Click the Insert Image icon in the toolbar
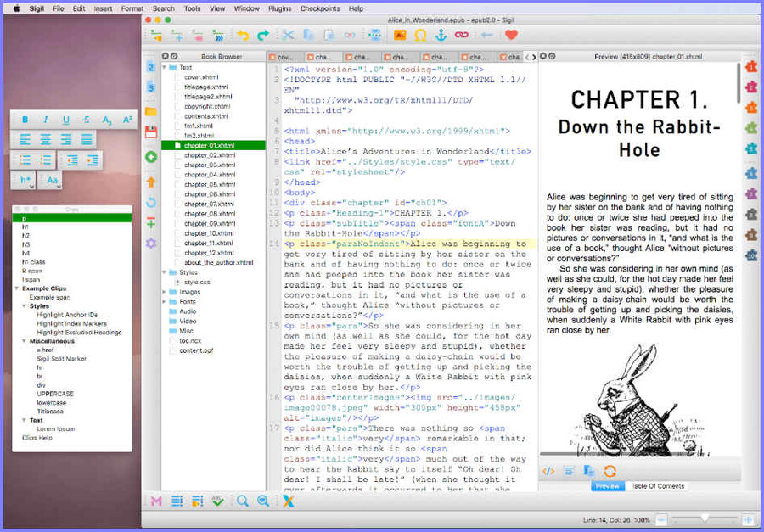This screenshot has height=532, width=764. 399,36
